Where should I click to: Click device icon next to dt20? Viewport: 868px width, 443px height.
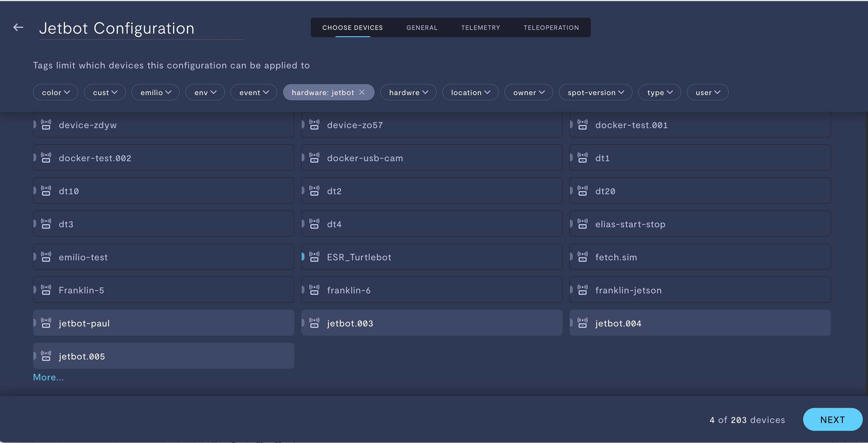coord(582,190)
